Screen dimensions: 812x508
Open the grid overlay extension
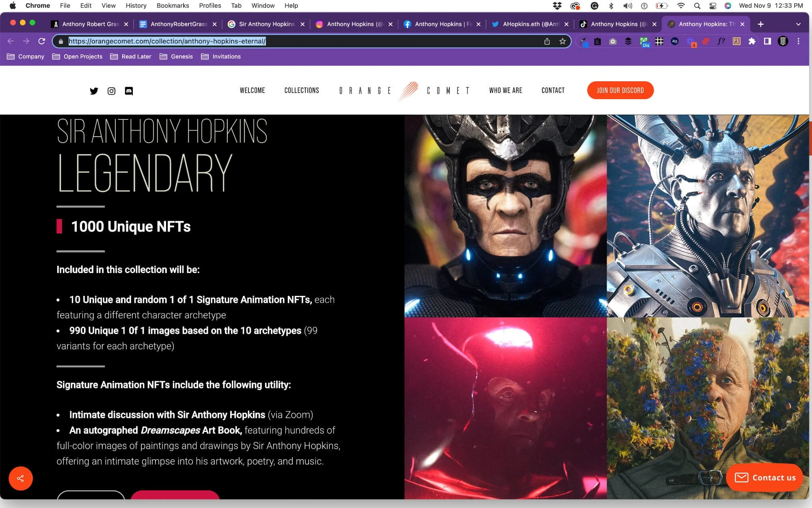[659, 41]
